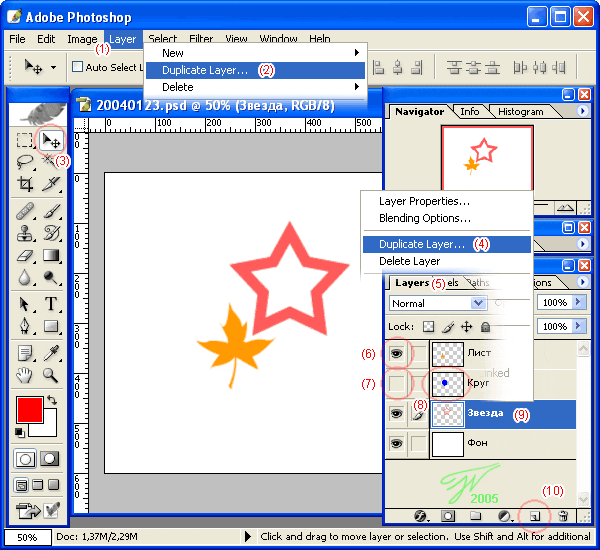Expand the layer opacity 100% arrow

coord(578,302)
